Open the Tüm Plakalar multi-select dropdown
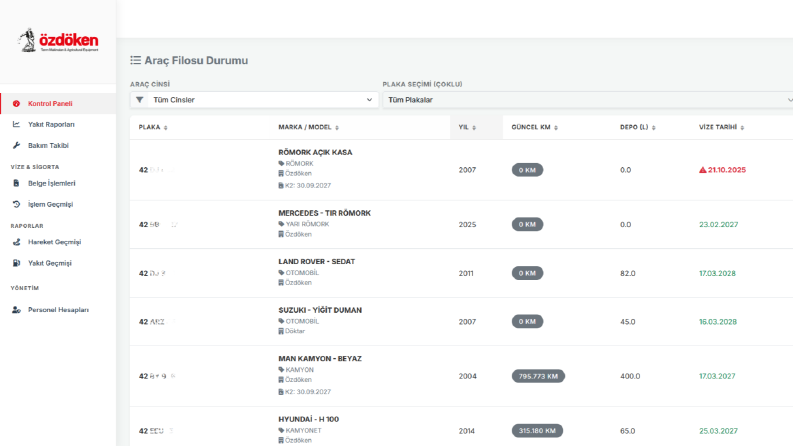The image size is (793, 446). click(588, 100)
